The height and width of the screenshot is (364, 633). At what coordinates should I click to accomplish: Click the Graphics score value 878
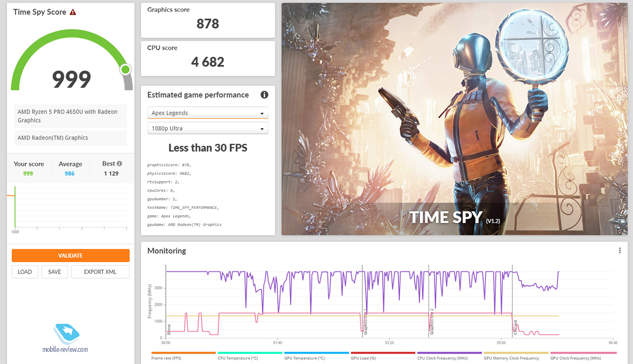(x=208, y=24)
